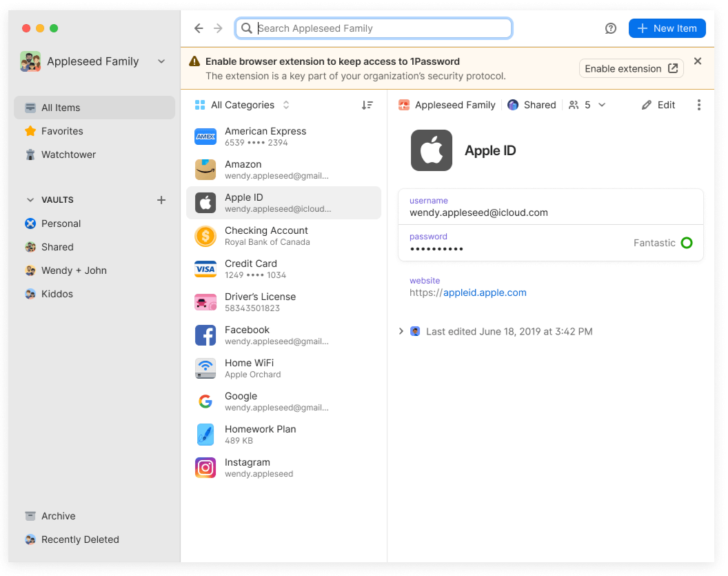Open the Wendy + John vault
The image size is (728, 576).
click(x=94, y=270)
